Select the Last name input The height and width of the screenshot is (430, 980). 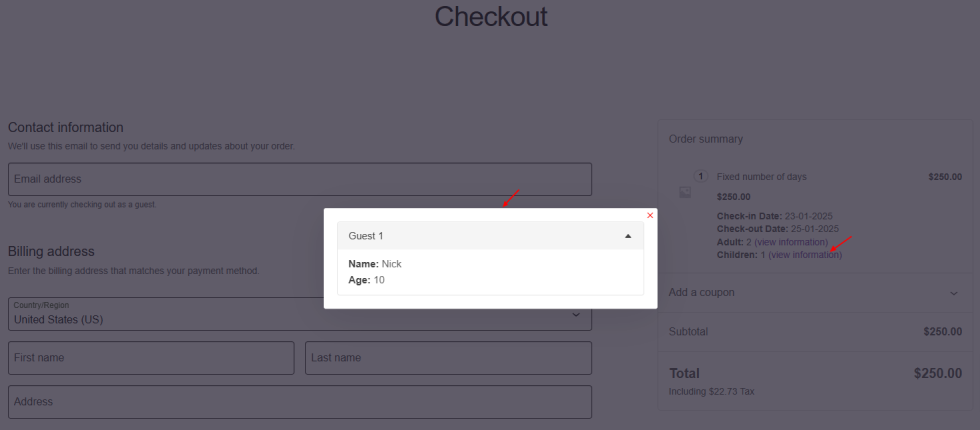(x=448, y=358)
